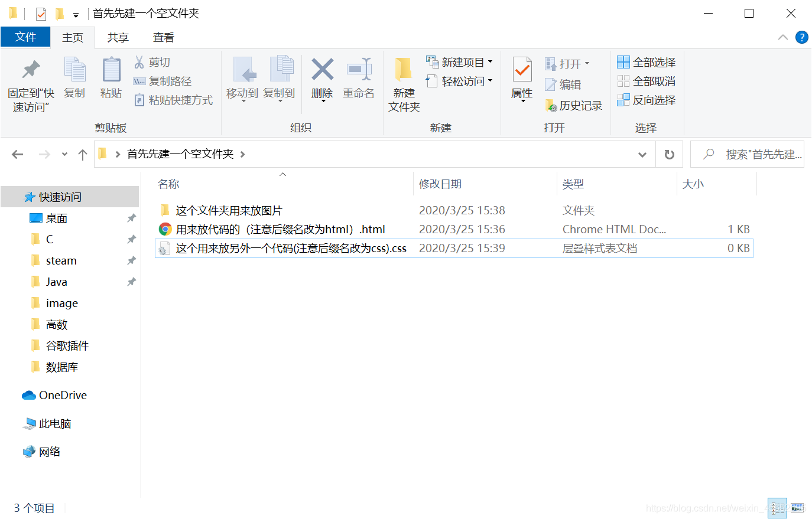
Task: Collapse the ribbon with the chevron
Action: coord(783,37)
